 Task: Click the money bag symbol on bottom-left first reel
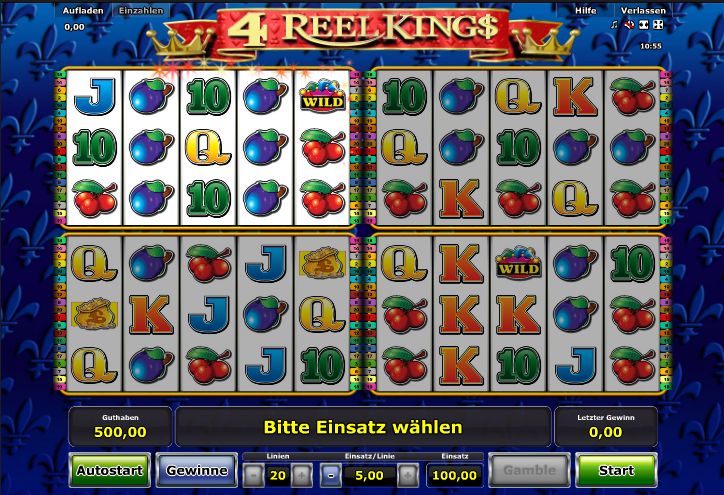point(95,314)
